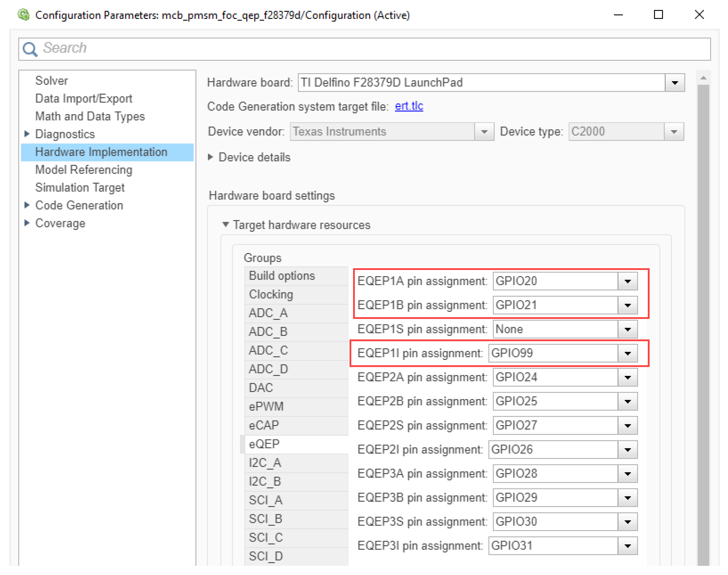Expand the Code Generation tree node
The height and width of the screenshot is (575, 728).
[27, 205]
